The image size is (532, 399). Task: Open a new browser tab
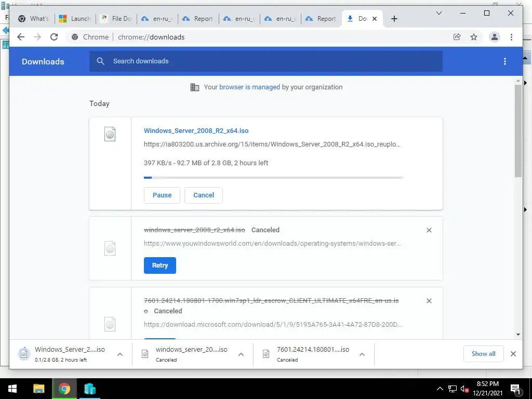coord(394,19)
